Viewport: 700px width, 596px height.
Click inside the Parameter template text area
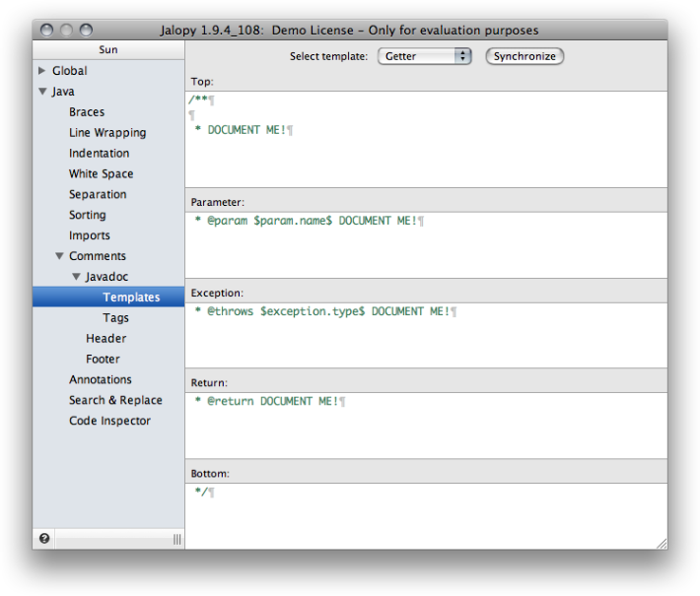point(426,245)
